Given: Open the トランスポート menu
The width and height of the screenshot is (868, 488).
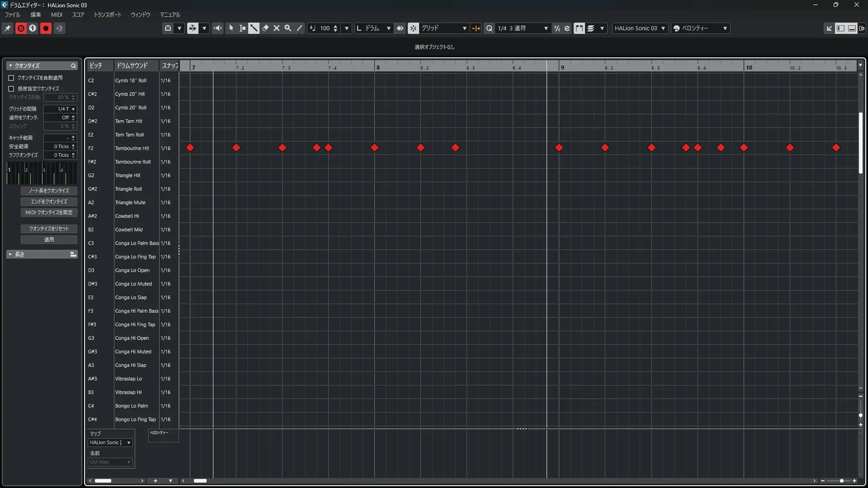Looking at the screenshot, I should 107,14.
